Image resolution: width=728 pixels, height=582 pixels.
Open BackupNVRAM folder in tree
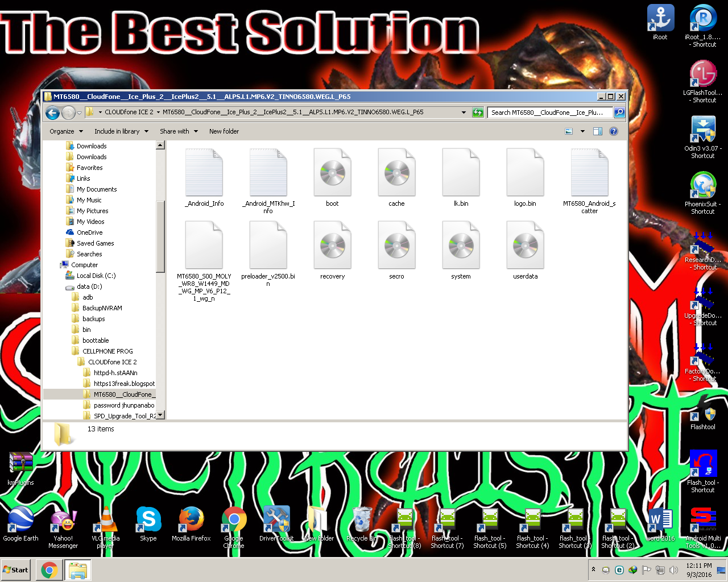(102, 308)
